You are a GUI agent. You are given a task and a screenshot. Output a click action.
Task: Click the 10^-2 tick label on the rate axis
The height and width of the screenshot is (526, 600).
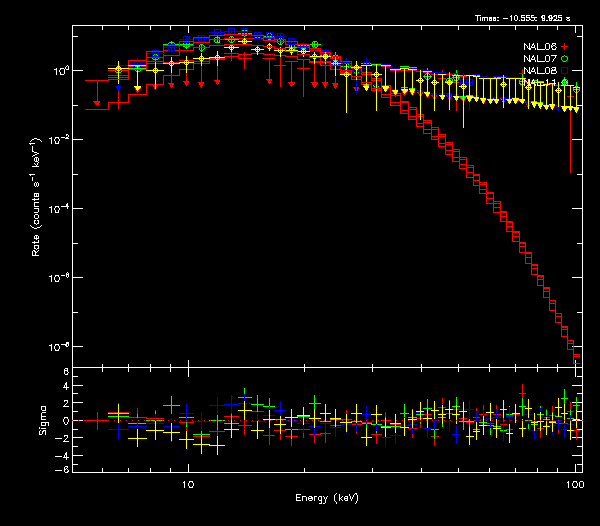[58, 140]
